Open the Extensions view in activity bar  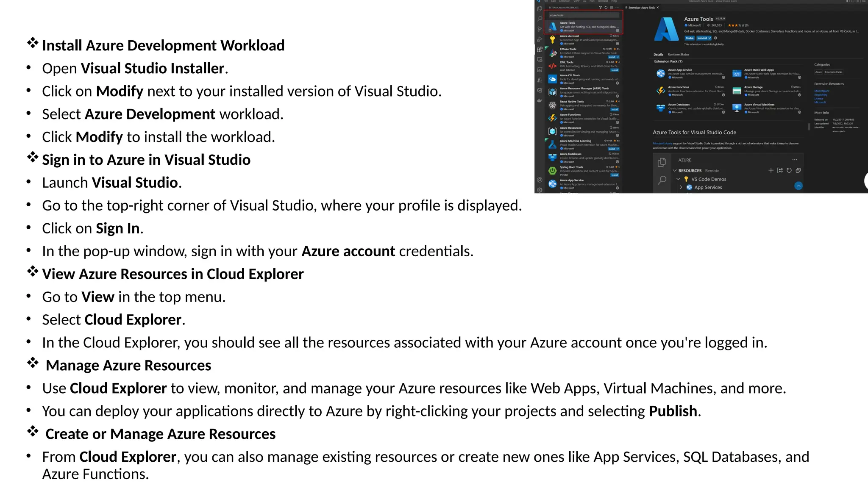[x=540, y=50]
